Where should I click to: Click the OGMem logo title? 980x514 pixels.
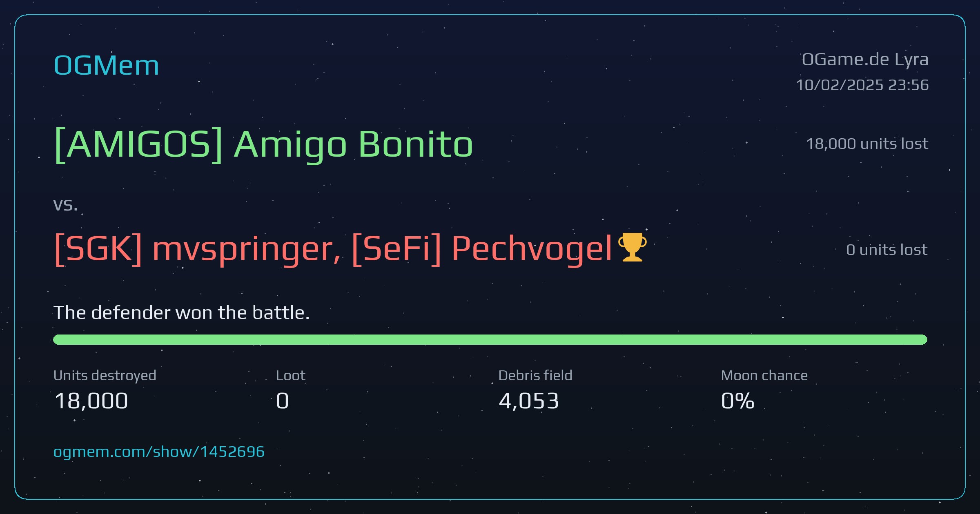(x=106, y=65)
